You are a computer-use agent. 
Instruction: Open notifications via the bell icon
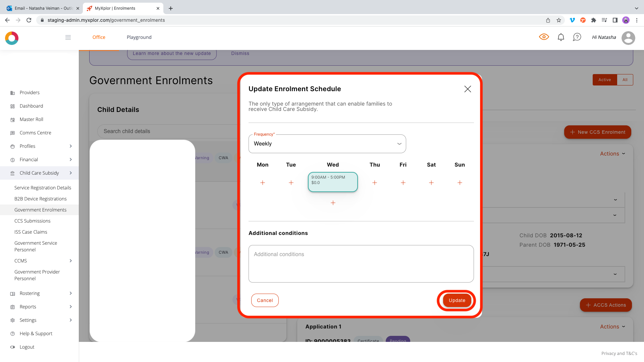tap(560, 37)
